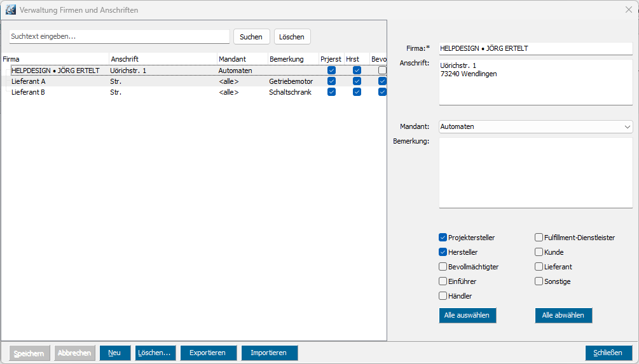639x364 pixels.
Task: Click the Bemerkung text area
Action: coord(535,173)
